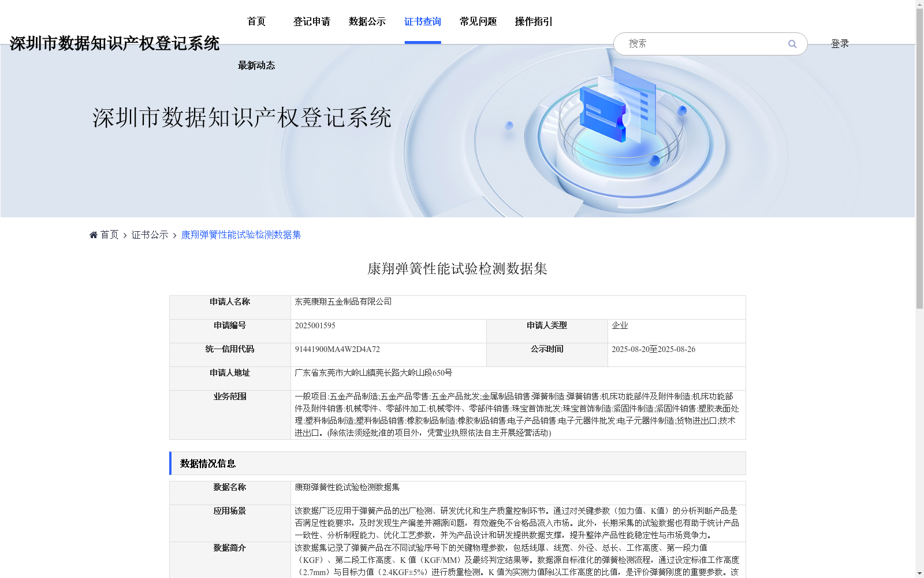Click the page vertical scrollbar thumb
Screen dimensions: 924x578
coord(919,158)
